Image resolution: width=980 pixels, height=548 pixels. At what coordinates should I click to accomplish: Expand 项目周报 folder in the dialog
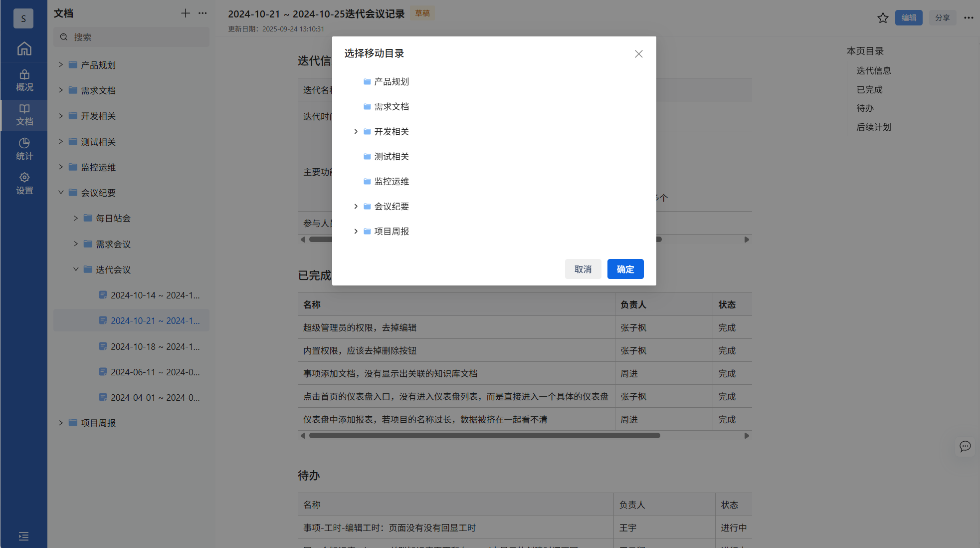pos(356,231)
